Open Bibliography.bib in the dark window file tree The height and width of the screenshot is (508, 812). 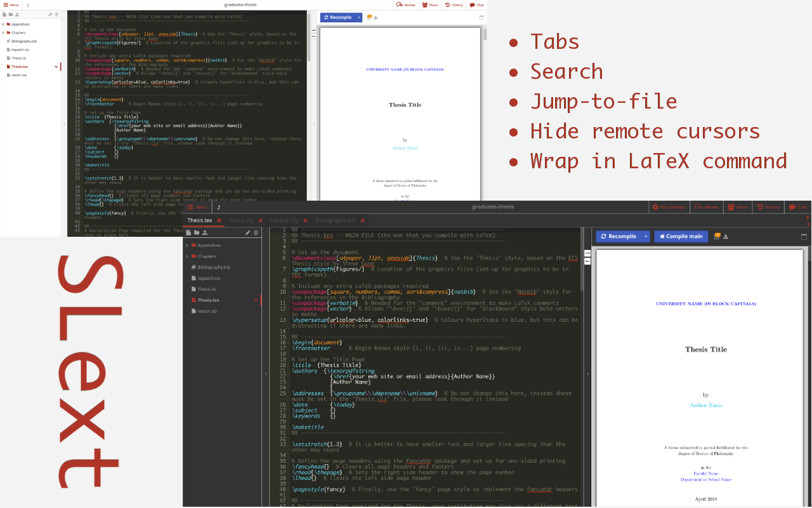(214, 267)
